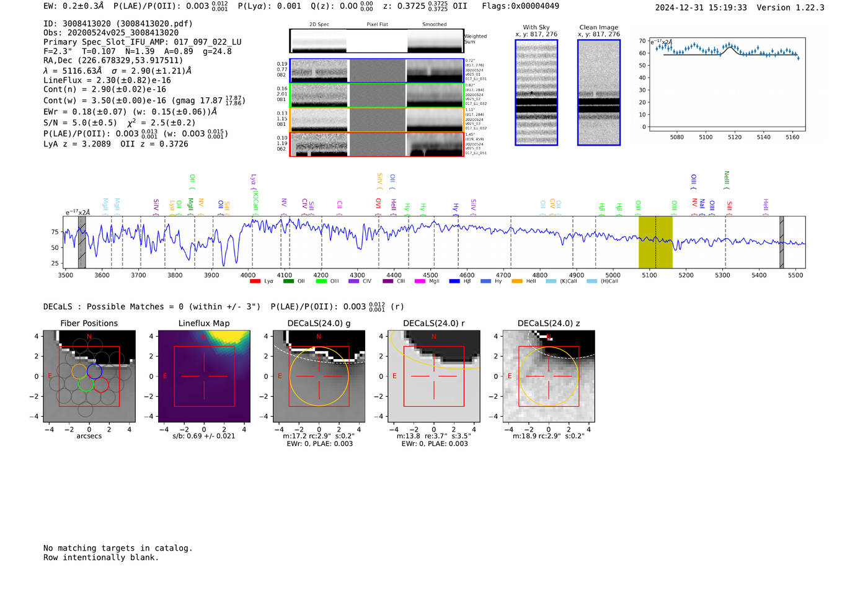The width and height of the screenshot is (868, 591).
Task: Open the Fiber Positions panel
Action: point(89,376)
